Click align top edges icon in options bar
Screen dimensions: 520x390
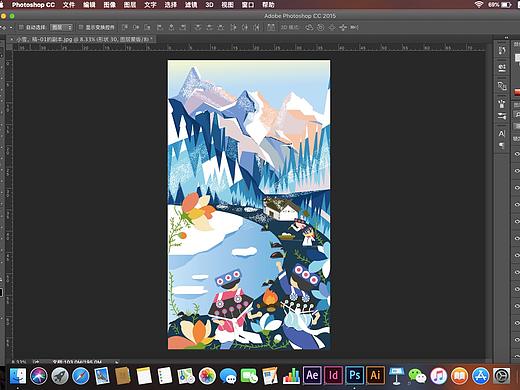pos(124,27)
